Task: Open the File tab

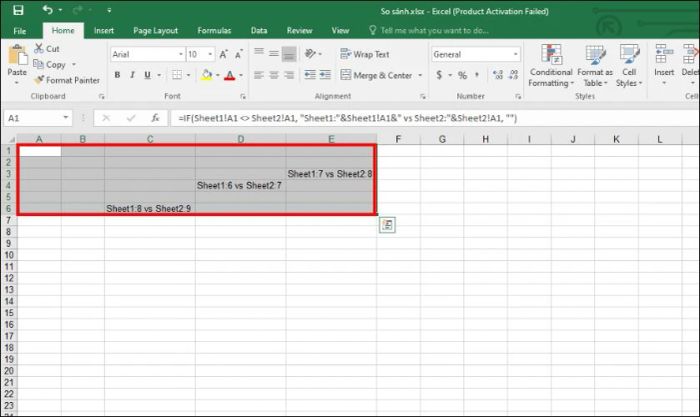Action: (20, 31)
